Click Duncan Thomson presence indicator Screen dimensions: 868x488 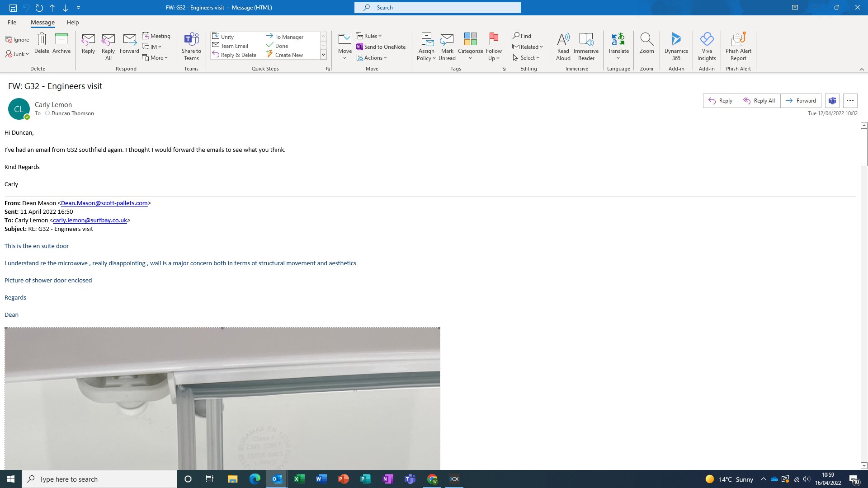pos(47,113)
